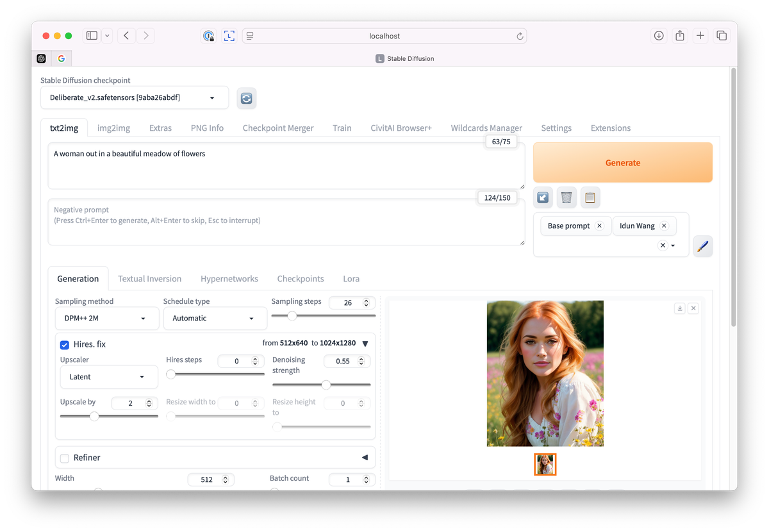Adjust the Denoising strength slider

click(x=322, y=385)
